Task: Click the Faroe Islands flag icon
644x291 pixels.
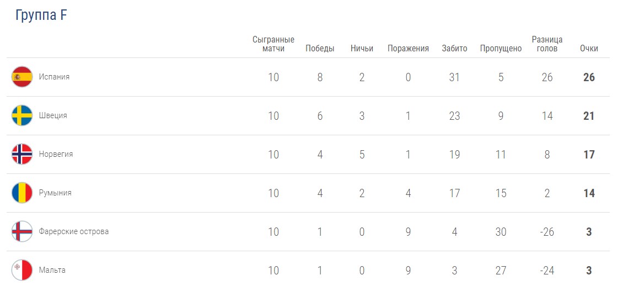Action: point(22,231)
